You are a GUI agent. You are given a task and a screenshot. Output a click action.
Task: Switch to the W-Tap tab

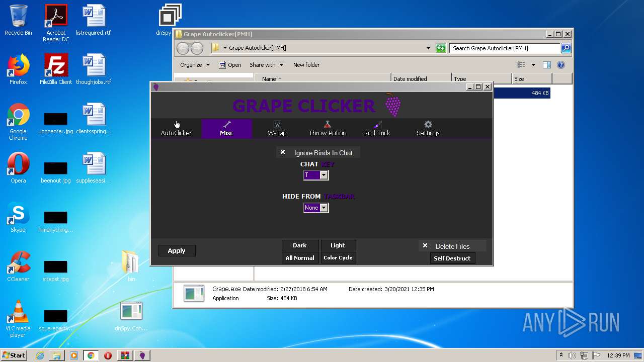coord(277,129)
